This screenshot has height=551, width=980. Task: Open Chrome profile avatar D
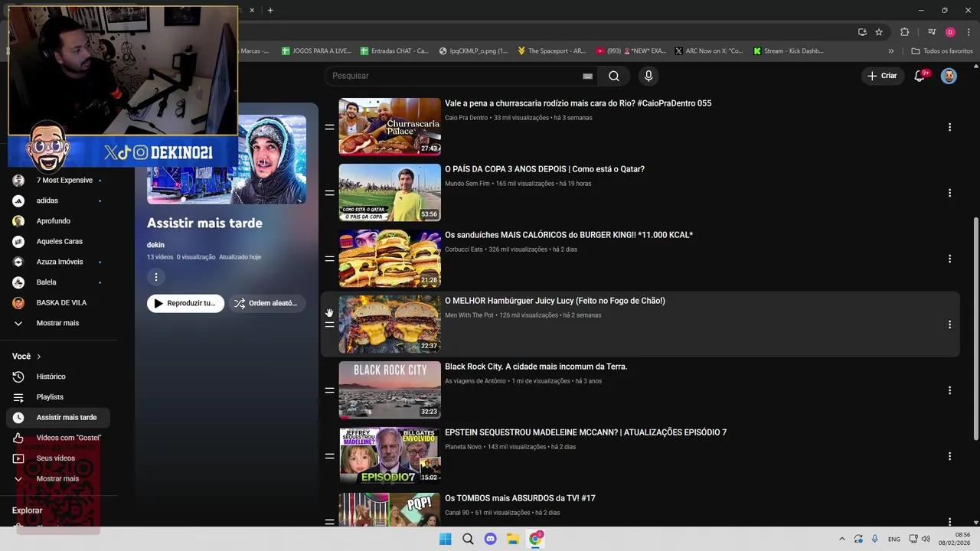pos(950,32)
